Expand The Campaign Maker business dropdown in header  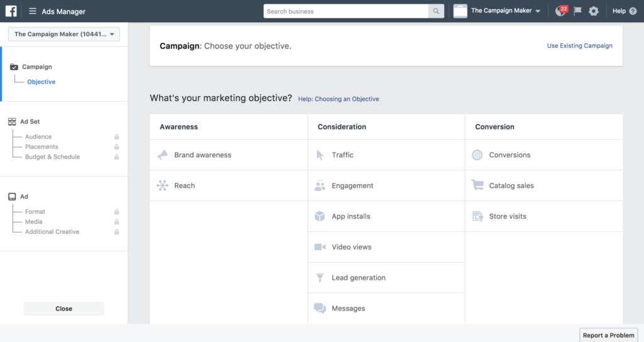[506, 11]
